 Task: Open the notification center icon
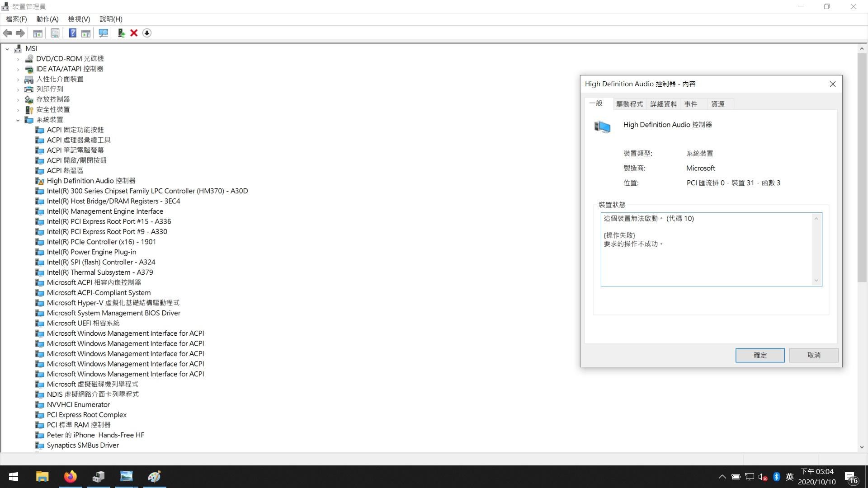(x=851, y=477)
